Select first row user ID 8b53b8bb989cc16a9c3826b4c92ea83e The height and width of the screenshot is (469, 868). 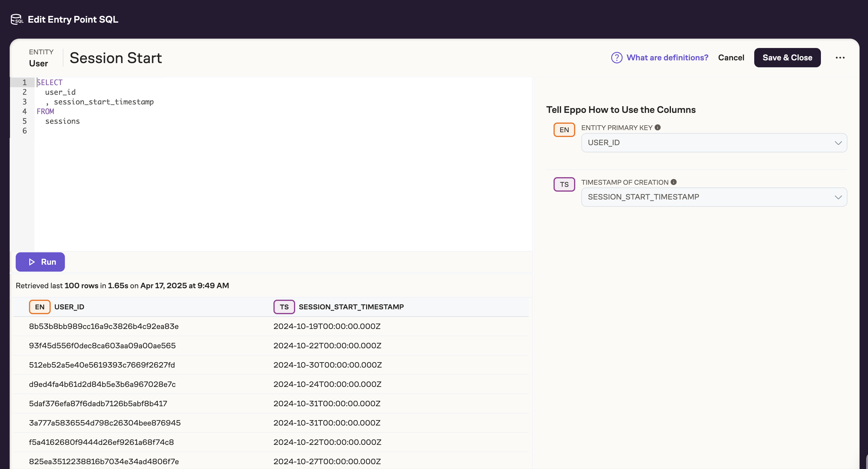104,326
